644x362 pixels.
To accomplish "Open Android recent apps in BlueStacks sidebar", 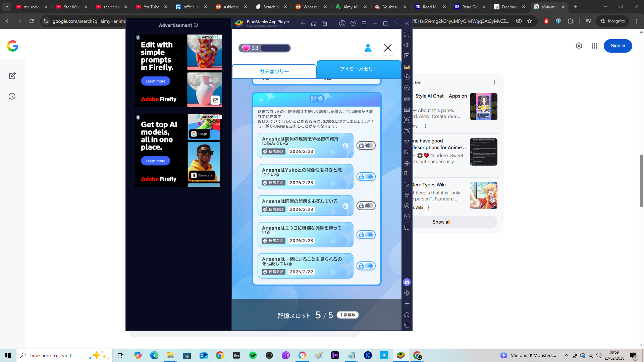I will coord(407,325).
